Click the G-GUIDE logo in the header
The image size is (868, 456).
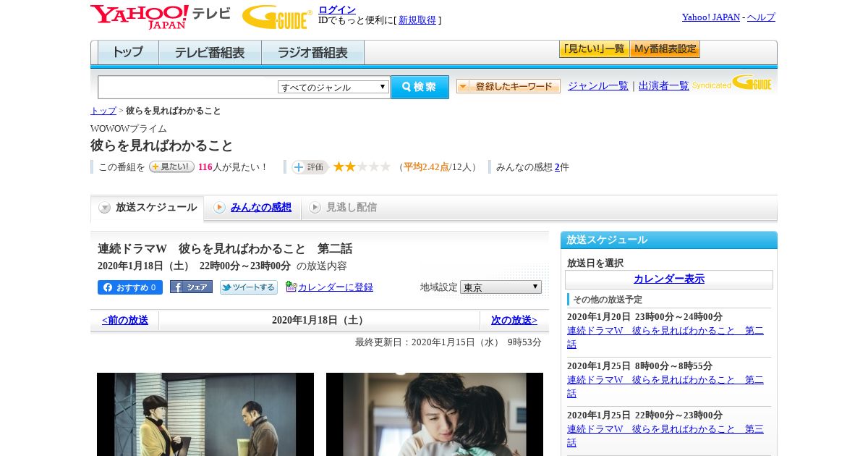coord(277,17)
